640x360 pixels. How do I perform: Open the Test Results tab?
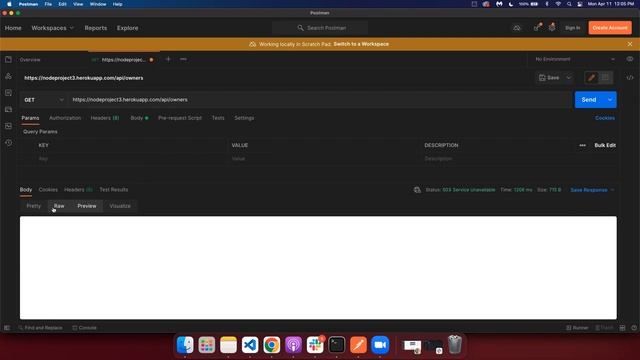click(114, 190)
